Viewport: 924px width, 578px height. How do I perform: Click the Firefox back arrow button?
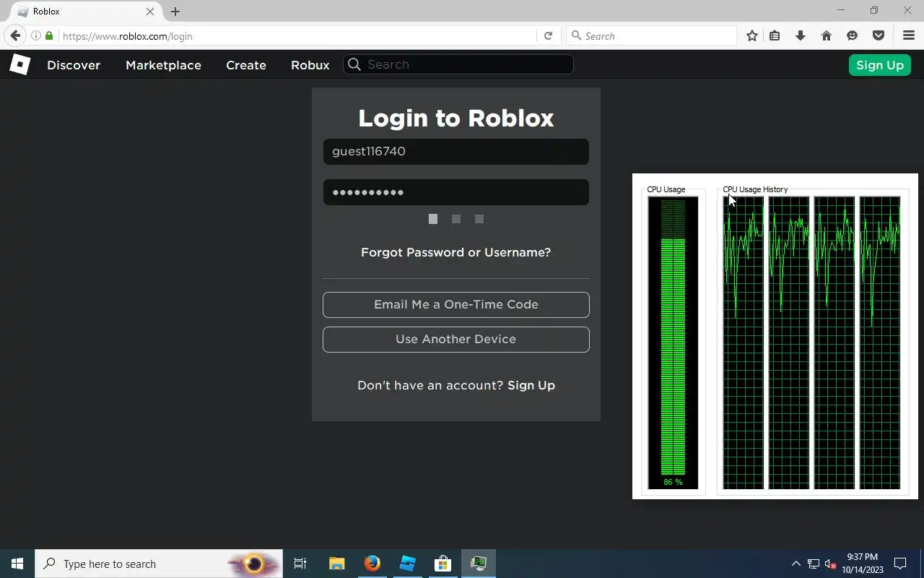(15, 35)
